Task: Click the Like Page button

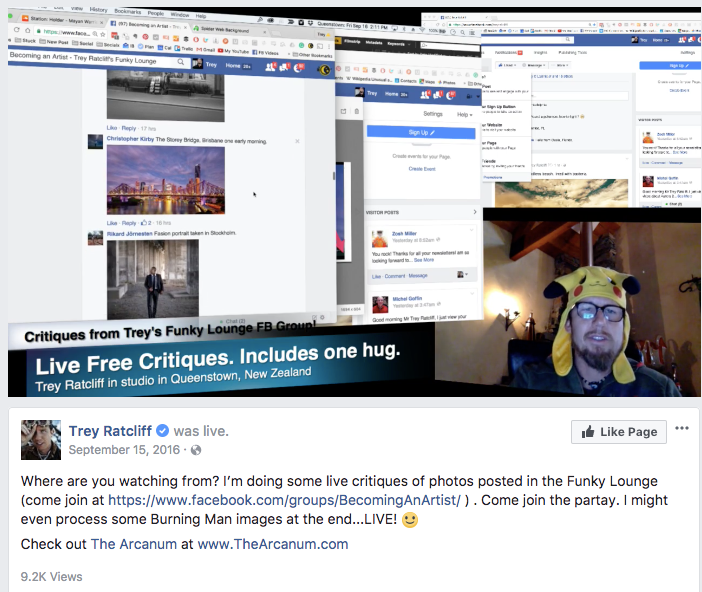Action: [x=619, y=432]
